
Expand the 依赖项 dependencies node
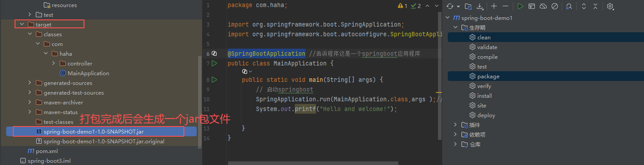pos(455,134)
